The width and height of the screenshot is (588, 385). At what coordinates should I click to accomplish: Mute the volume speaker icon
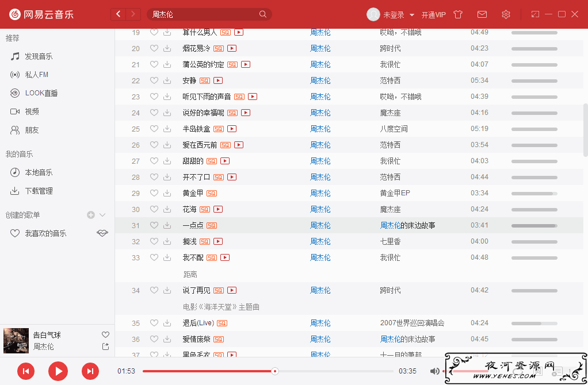(x=434, y=371)
